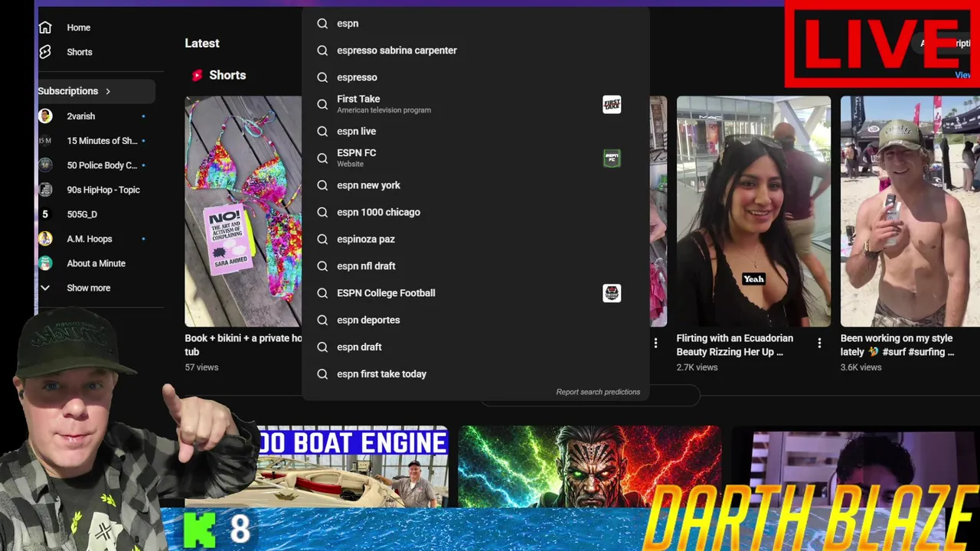Viewport: 980px width, 551px height.
Task: Open the boat engine video thumbnail
Action: click(x=352, y=466)
